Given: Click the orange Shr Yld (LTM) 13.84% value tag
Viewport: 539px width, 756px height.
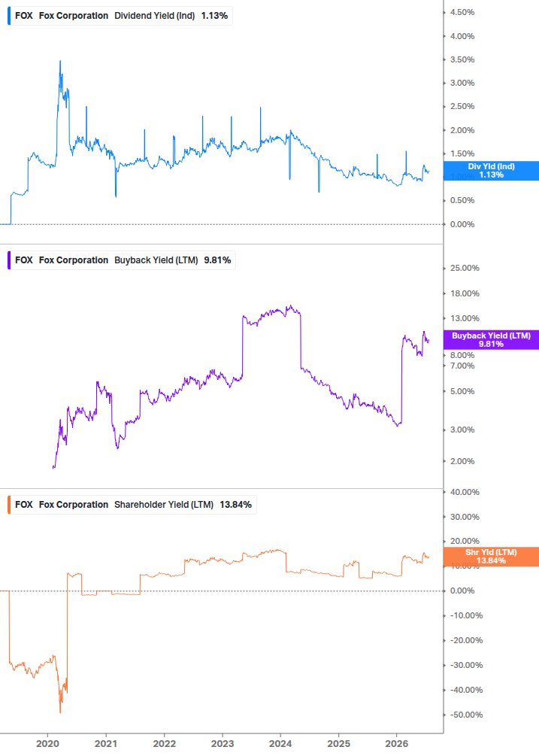Looking at the screenshot, I should point(491,557).
